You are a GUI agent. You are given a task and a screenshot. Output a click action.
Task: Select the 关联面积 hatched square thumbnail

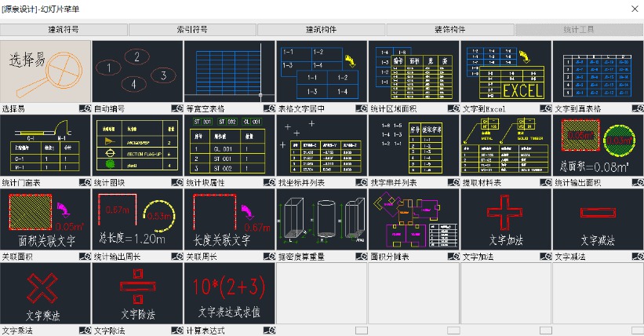45,220
